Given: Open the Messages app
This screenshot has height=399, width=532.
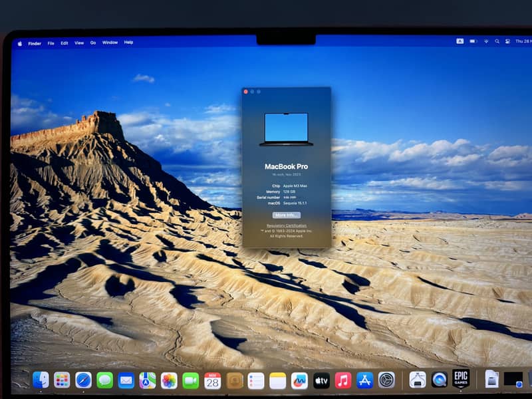Looking at the screenshot, I should coord(104,380).
